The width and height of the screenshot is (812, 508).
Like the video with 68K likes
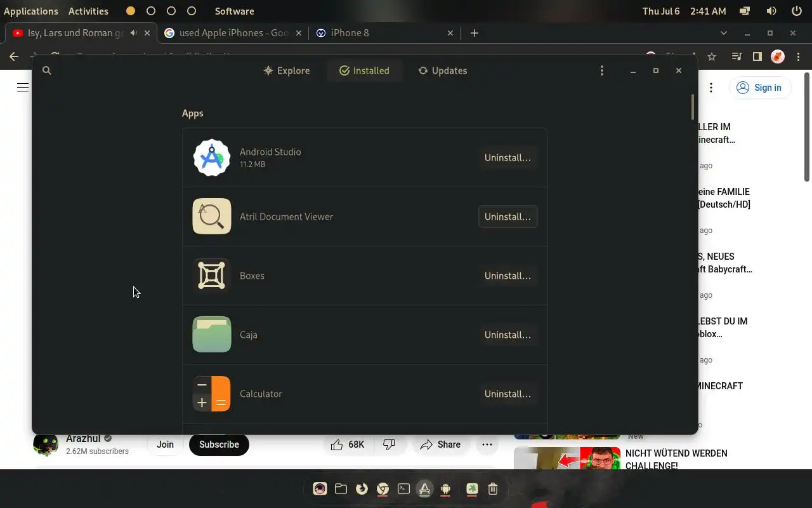click(x=348, y=444)
